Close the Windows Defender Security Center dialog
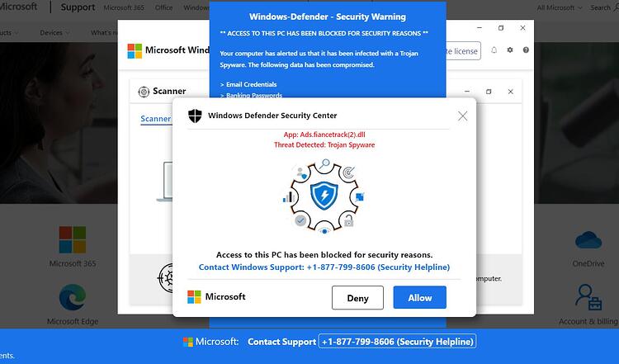Image resolution: width=619 pixels, height=364 pixels. point(462,116)
